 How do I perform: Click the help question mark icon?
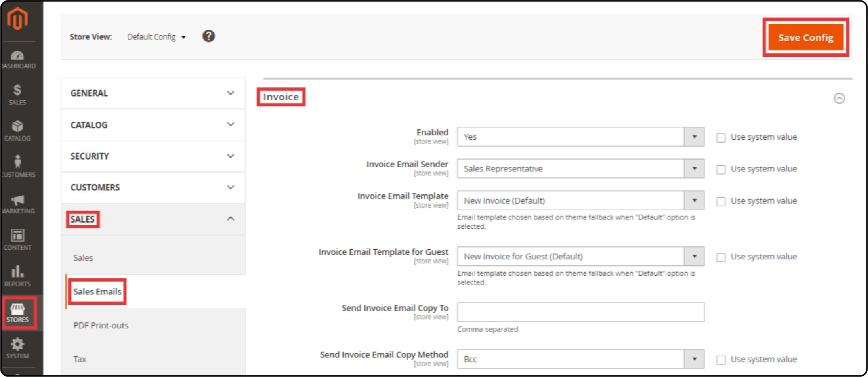point(209,36)
